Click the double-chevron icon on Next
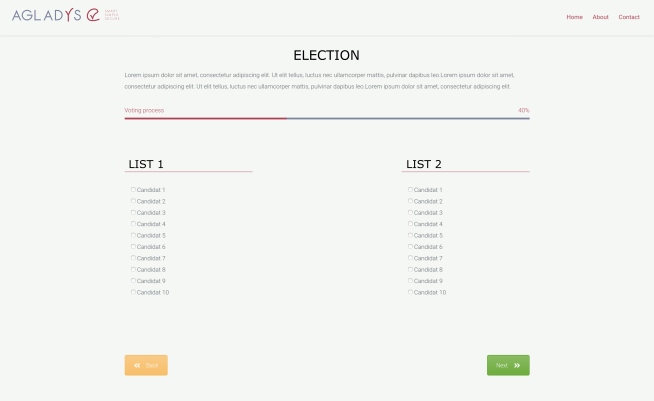 517,365
